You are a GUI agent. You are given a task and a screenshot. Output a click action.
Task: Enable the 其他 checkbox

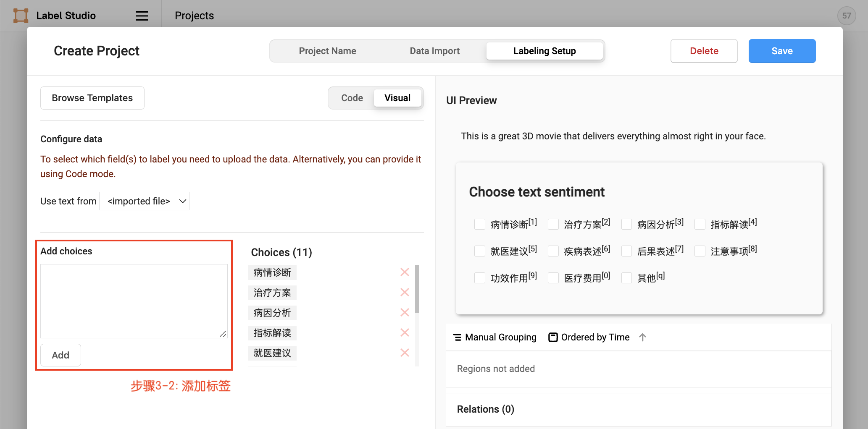626,278
